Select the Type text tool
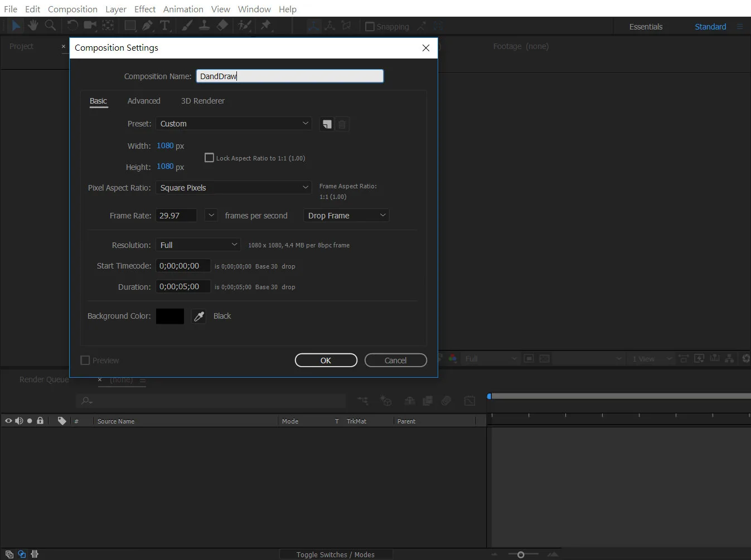 (x=164, y=26)
